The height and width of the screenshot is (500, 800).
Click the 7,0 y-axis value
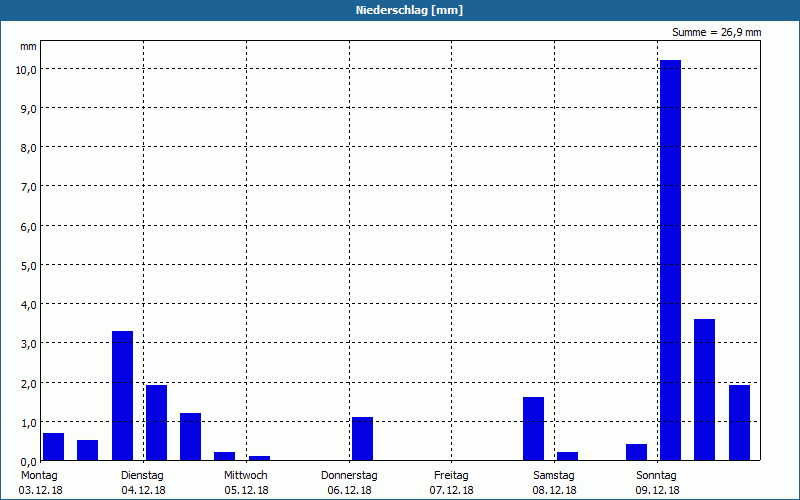pyautogui.click(x=28, y=187)
